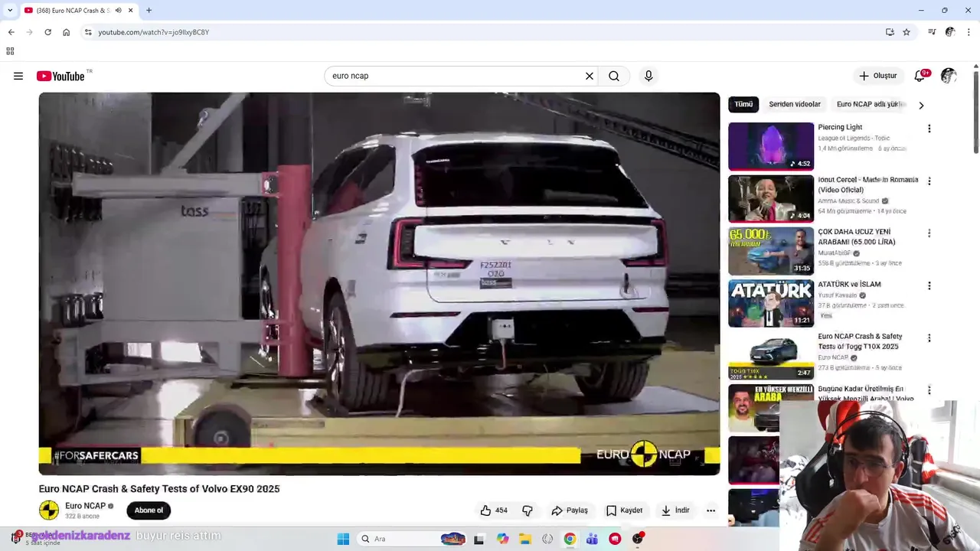The image size is (980, 551).
Task: Open Chrome three-dot menu
Action: 969,32
